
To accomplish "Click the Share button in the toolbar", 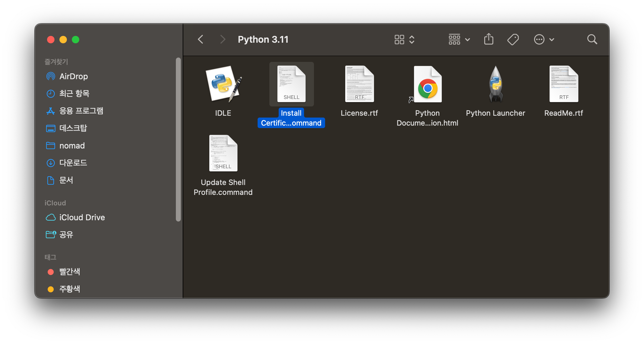I will coord(489,39).
